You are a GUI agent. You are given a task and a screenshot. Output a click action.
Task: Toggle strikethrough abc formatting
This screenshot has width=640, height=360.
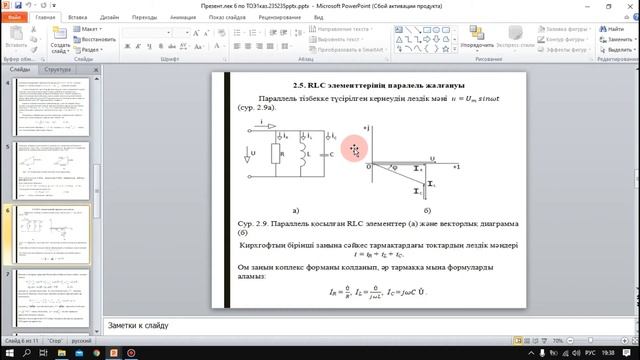(x=172, y=46)
